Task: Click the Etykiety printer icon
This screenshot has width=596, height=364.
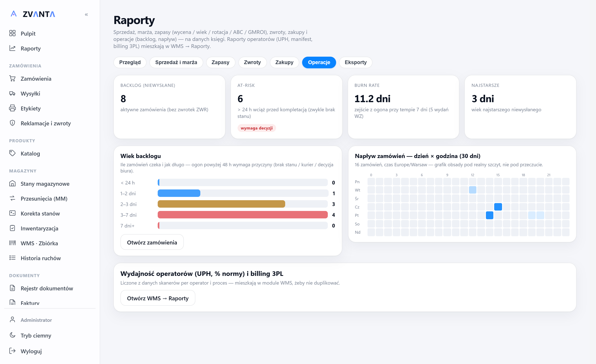Action: tap(12, 108)
